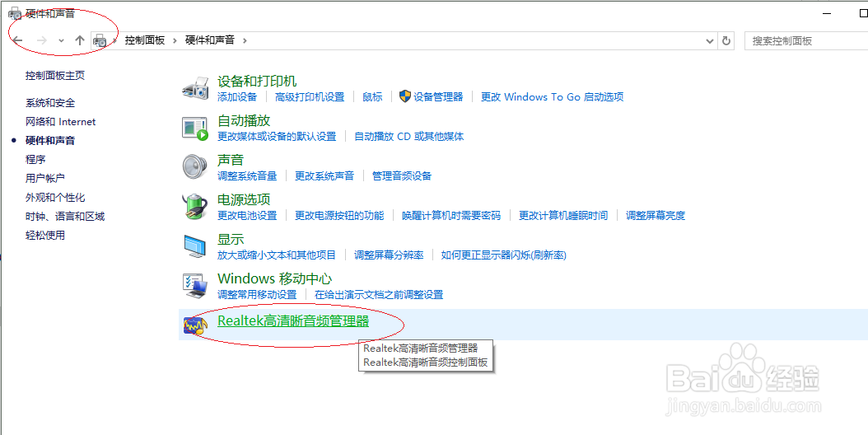
Task: Open recent locations dropdown arrow
Action: coord(61,40)
